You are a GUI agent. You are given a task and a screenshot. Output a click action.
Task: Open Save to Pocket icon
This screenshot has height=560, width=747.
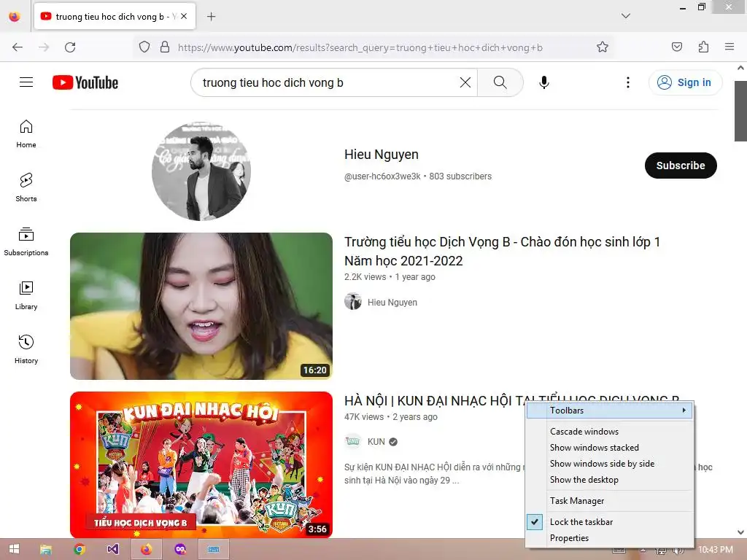click(x=676, y=47)
